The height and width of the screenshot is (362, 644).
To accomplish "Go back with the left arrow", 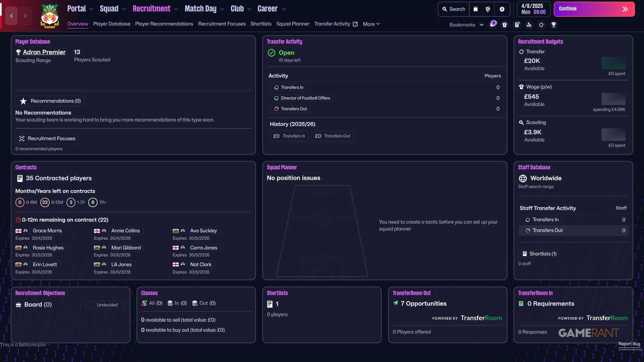I will (11, 16).
